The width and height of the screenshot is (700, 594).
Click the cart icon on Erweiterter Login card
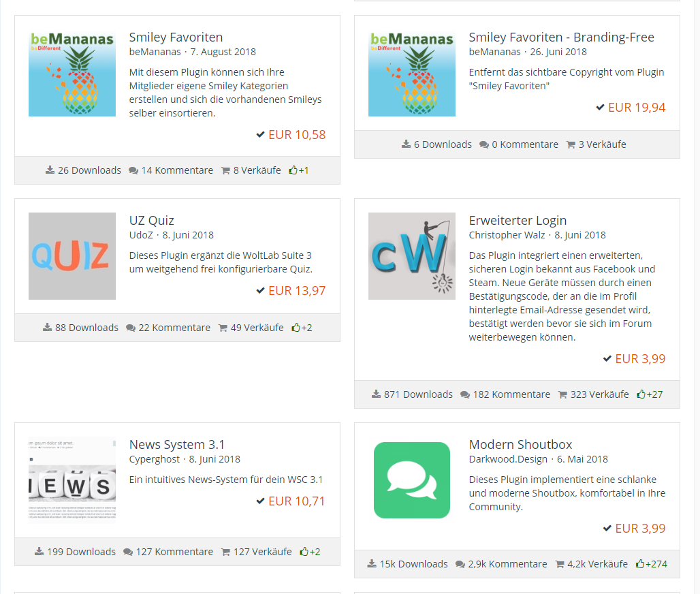562,394
